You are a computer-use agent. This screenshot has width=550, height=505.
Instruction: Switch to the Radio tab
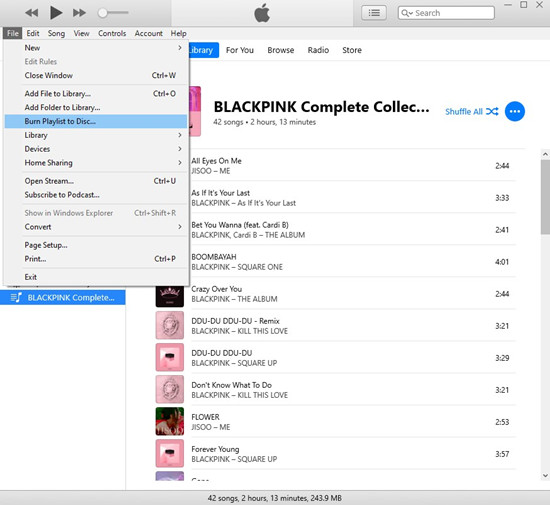(x=318, y=50)
